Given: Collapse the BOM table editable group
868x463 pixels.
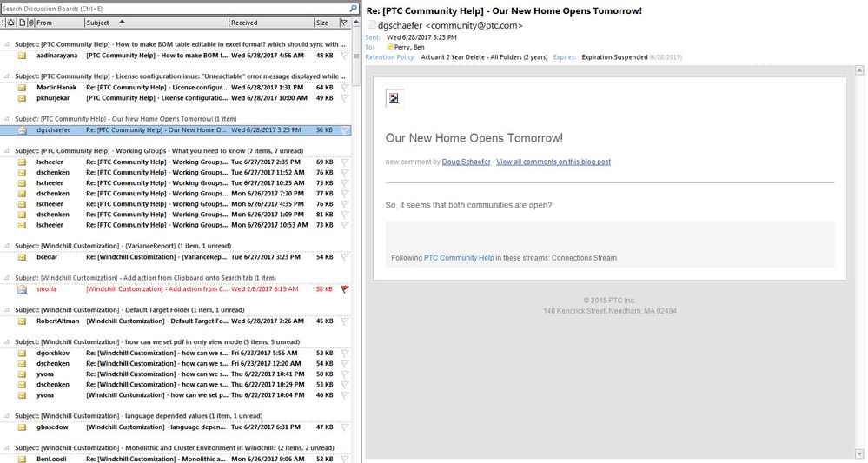Looking at the screenshot, I should [x=7, y=44].
